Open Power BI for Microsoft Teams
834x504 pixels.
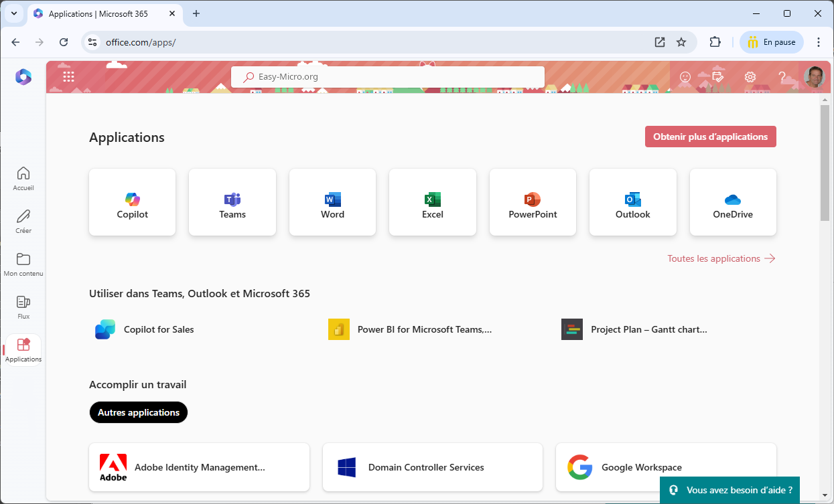(410, 329)
